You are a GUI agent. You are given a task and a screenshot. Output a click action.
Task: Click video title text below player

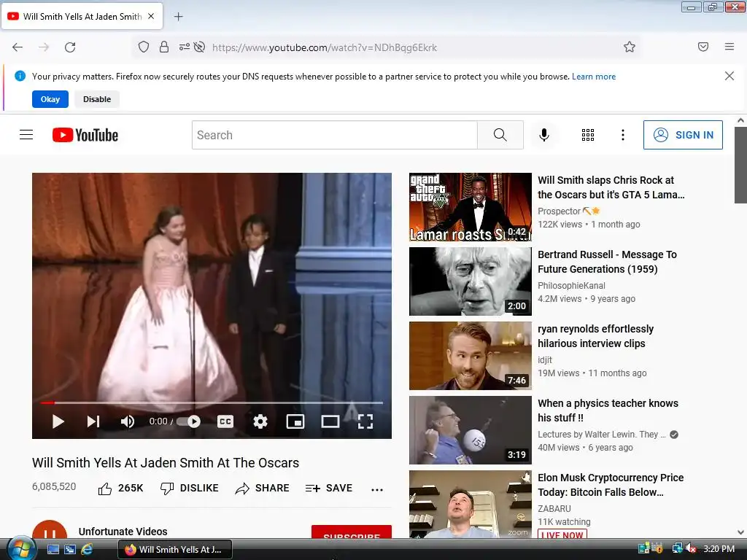pyautogui.click(x=166, y=463)
